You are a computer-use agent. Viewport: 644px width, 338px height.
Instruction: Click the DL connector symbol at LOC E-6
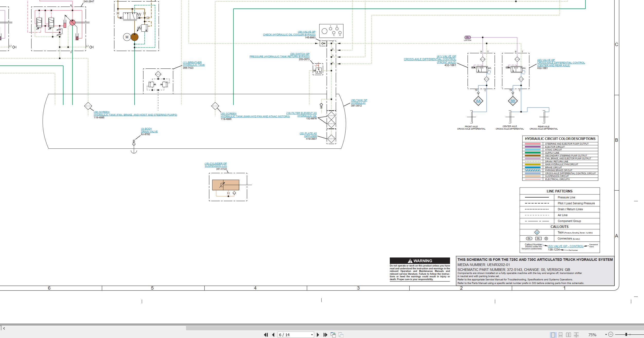tap(468, 37)
